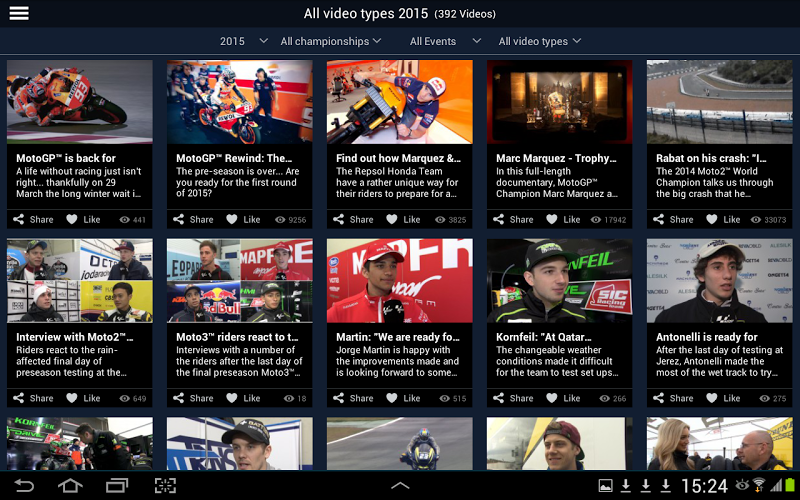Share 'Antonelli is ready for' video
The width and height of the screenshot is (800, 500).
(673, 398)
